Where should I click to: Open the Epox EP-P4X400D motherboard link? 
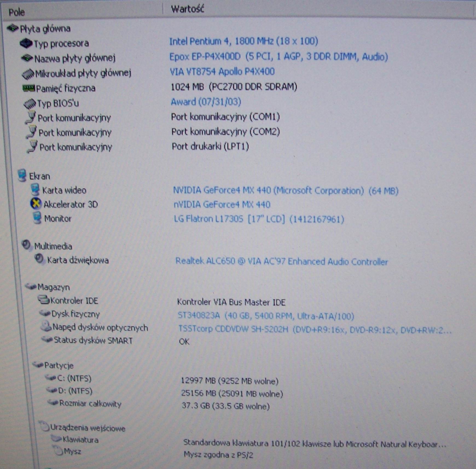278,57
